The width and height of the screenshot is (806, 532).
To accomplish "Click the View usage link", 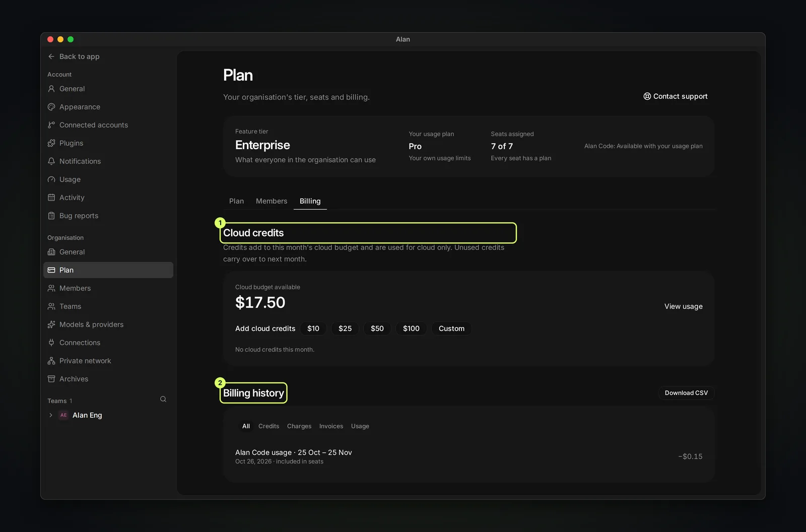I will pos(684,306).
